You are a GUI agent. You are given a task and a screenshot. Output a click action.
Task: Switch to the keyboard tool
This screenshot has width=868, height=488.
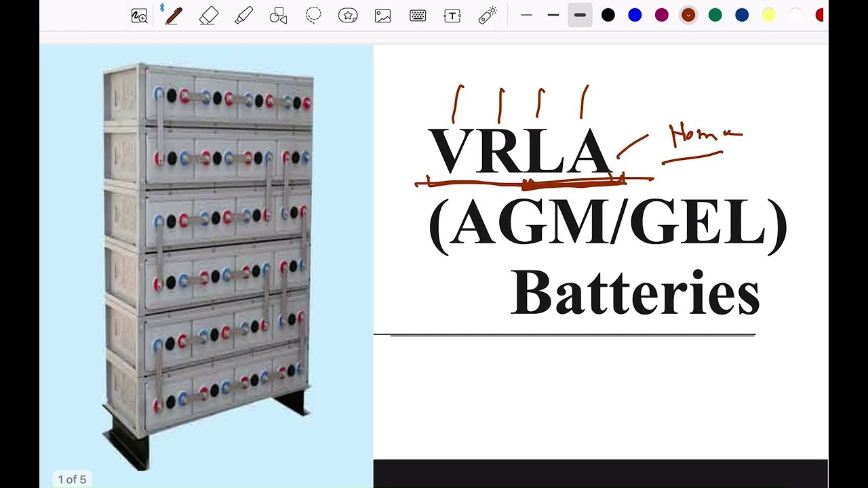click(418, 16)
